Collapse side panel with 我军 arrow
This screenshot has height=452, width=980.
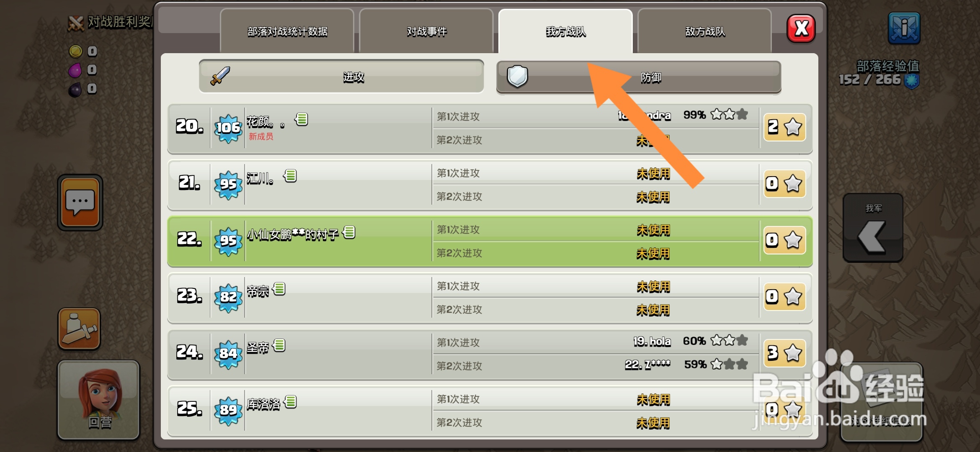click(873, 227)
